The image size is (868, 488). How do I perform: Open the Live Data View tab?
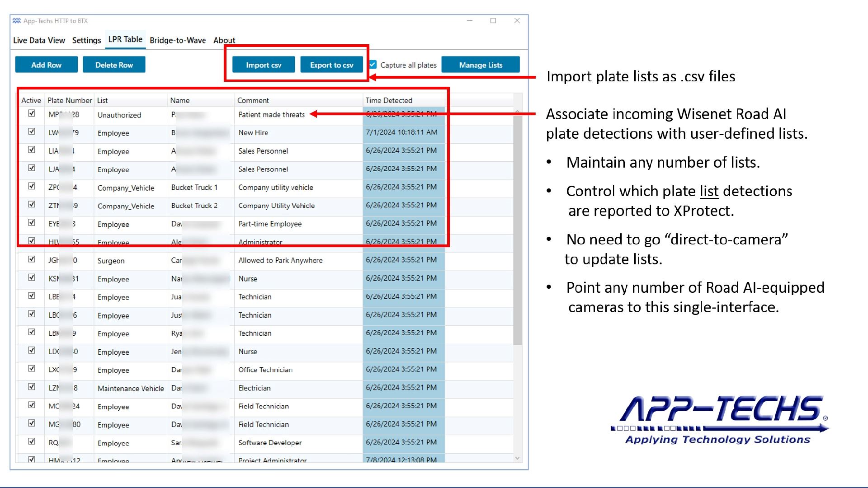click(x=39, y=40)
